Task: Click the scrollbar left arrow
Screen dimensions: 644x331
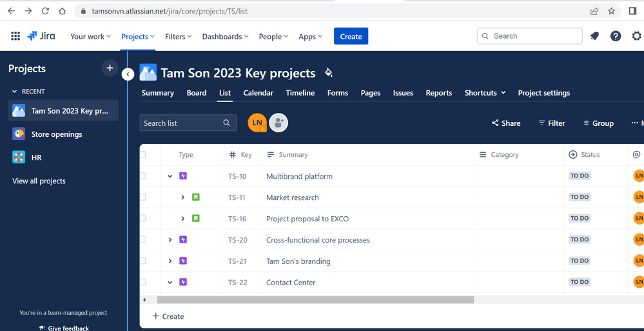Action: click(144, 300)
